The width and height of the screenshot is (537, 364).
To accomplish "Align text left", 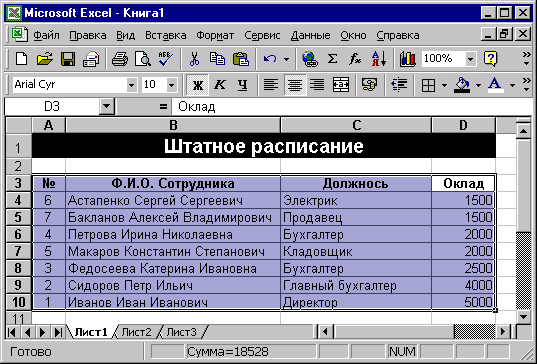I will 271,85.
